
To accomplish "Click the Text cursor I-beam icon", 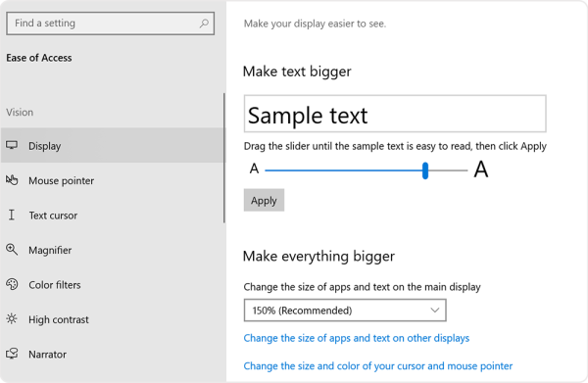I will pos(12,215).
